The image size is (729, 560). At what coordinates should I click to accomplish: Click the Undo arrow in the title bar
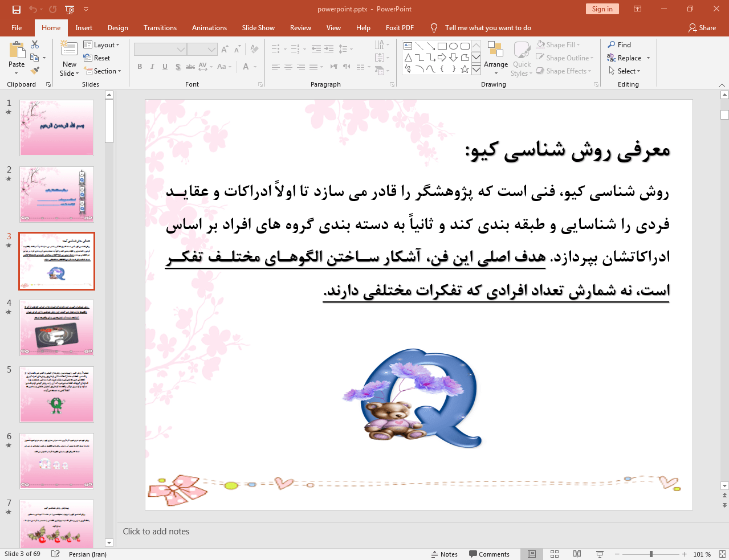33,9
